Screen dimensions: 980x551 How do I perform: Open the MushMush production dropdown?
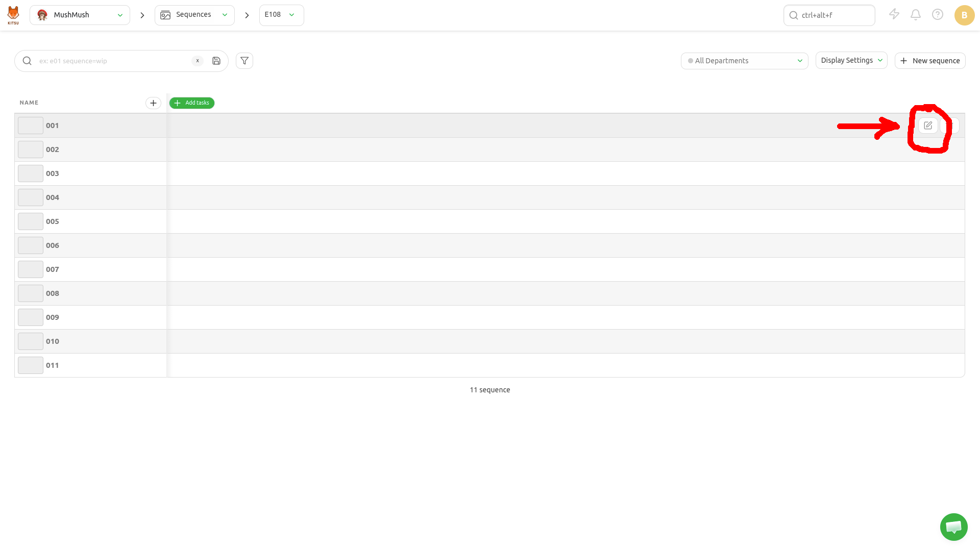(x=80, y=15)
